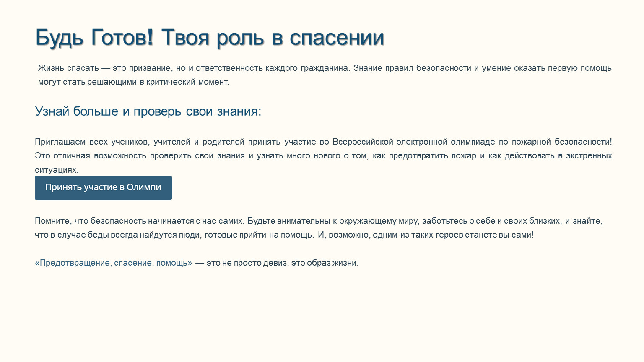Click the word "ситуациях." above the button
The image size is (644, 362).
click(57, 170)
